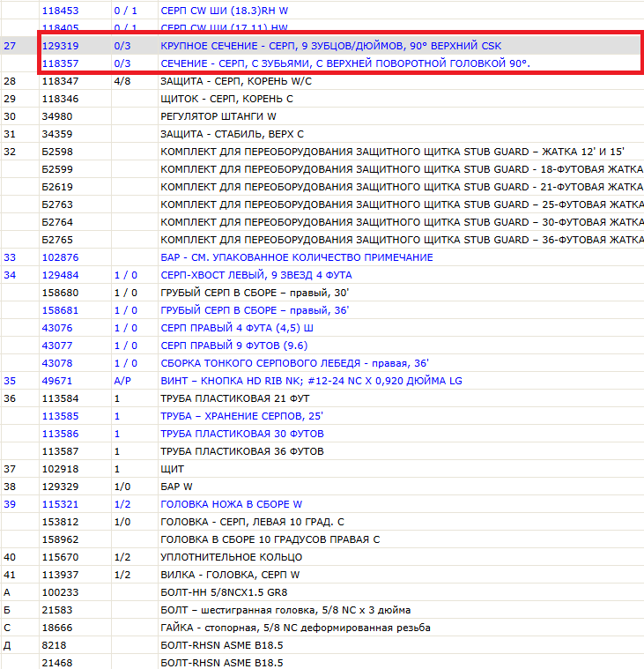Screen dimensions: 644x669
Task: Select row 118347 ЗАЩИТА - СЕРП, КОРЕНЬ W/C
Action: [322, 81]
